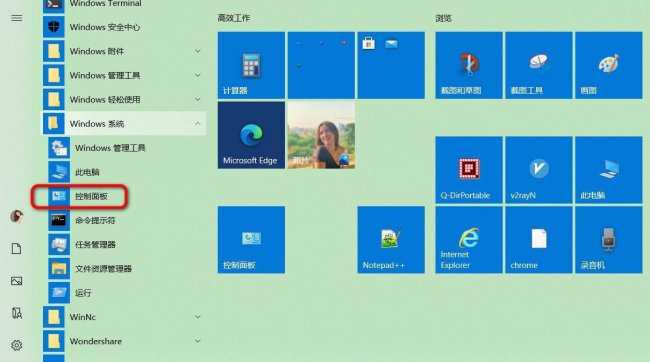
Task: Open the small apps folder tile beside Calculator
Action: (x=321, y=65)
